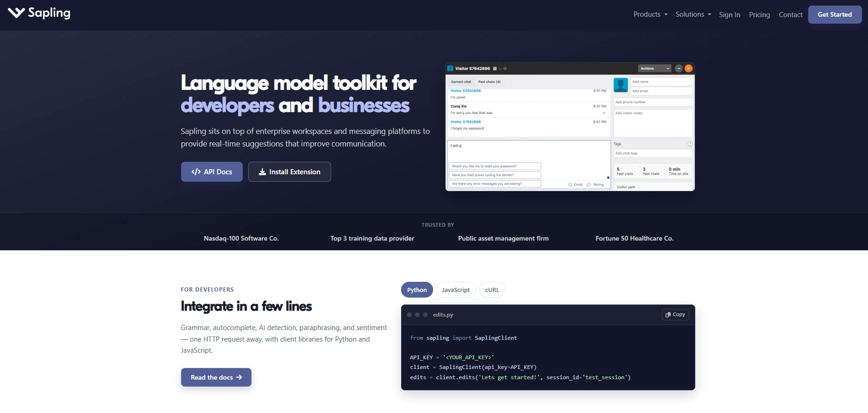This screenshot has width=868, height=413.
Task: Click the Add name field in demo
Action: (x=661, y=82)
